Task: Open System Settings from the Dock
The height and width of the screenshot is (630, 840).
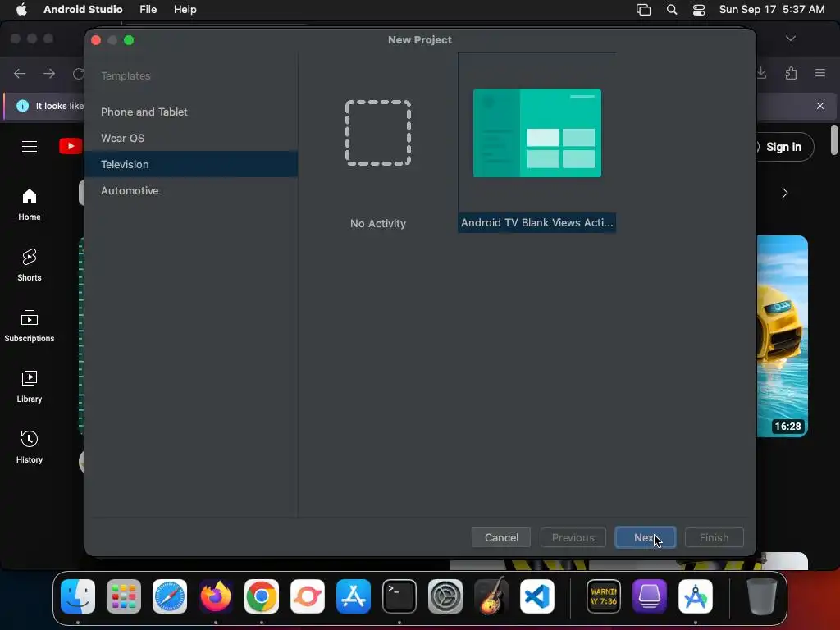Action: click(445, 596)
